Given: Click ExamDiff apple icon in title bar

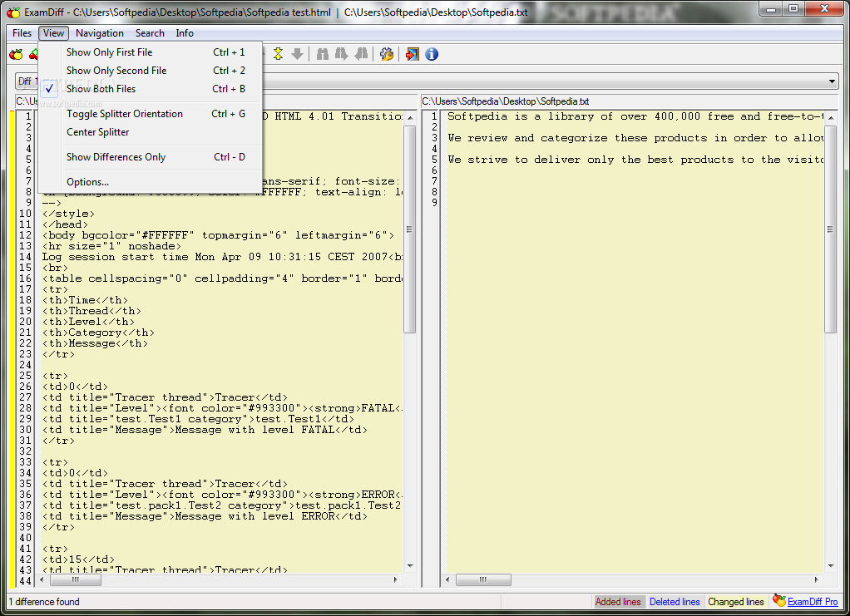Looking at the screenshot, I should coord(13,12).
